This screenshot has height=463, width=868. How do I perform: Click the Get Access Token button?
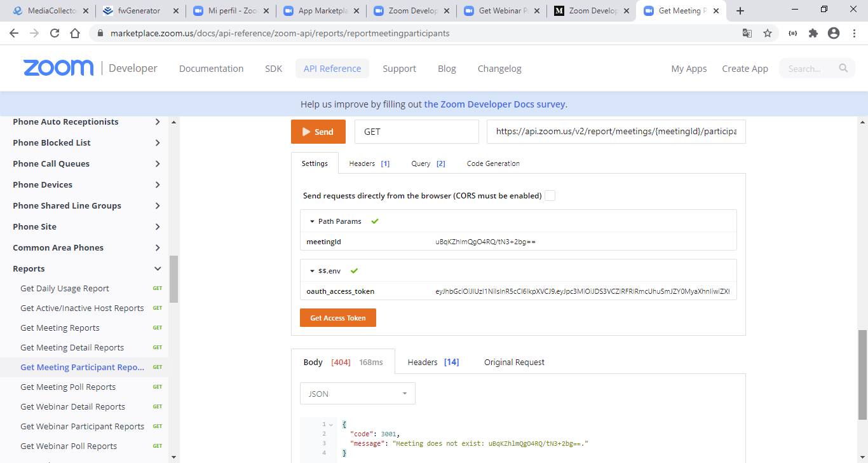338,317
